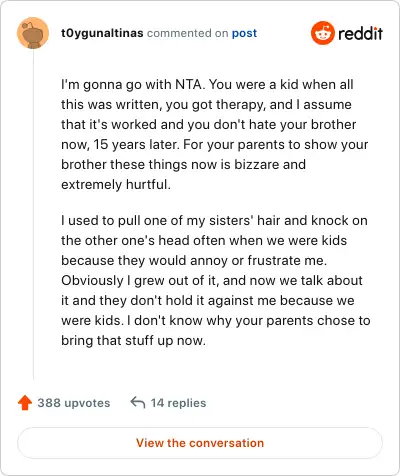This screenshot has height=476, width=400.
Task: Click the 'extremely hurtful.' text line
Action: (x=116, y=185)
